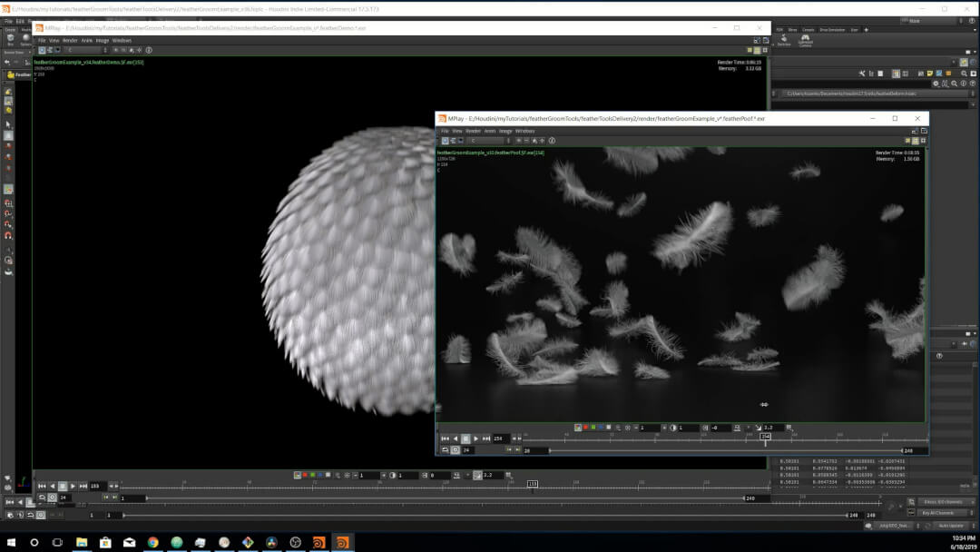The height and width of the screenshot is (552, 980).
Task: Jump to first frame in featherPoof MPlay
Action: 445,439
